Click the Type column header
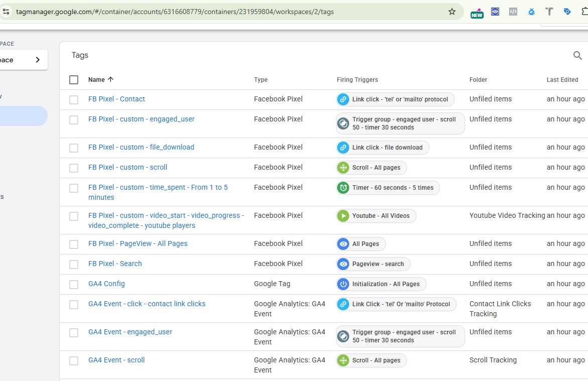588x381 pixels. tap(261, 80)
